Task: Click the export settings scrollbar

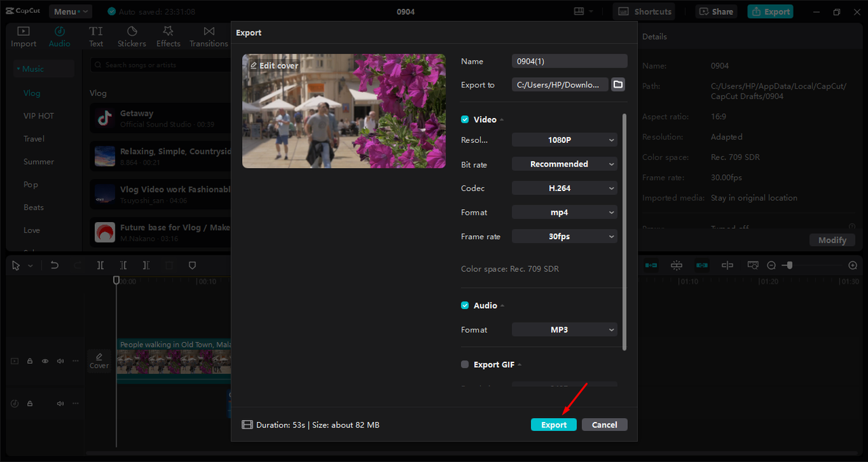Action: (x=625, y=232)
